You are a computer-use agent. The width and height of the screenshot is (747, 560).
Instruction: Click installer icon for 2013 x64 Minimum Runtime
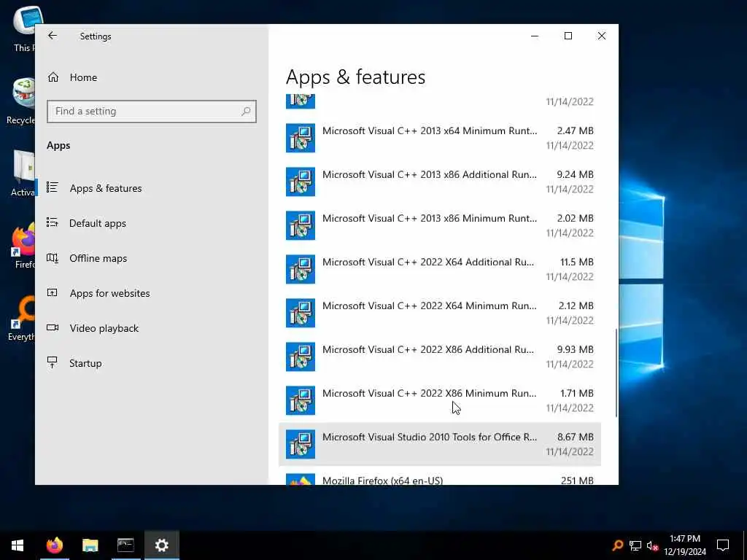point(300,138)
